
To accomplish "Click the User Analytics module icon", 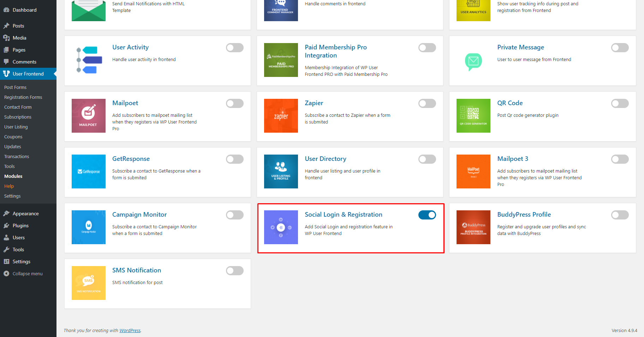I will click(473, 11).
